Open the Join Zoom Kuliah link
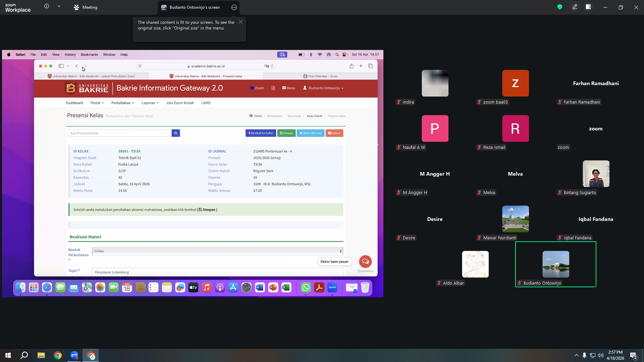The height and width of the screenshot is (362, 644). (x=180, y=103)
